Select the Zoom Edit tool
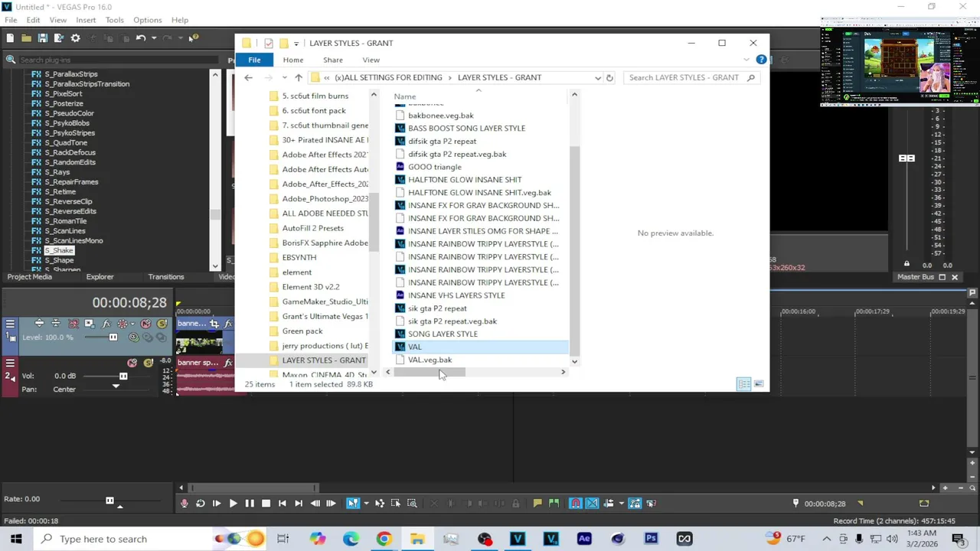 point(412,503)
